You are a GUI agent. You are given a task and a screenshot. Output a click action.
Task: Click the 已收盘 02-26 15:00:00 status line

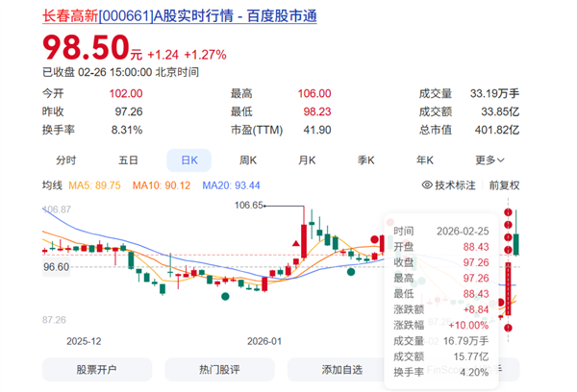tap(121, 72)
